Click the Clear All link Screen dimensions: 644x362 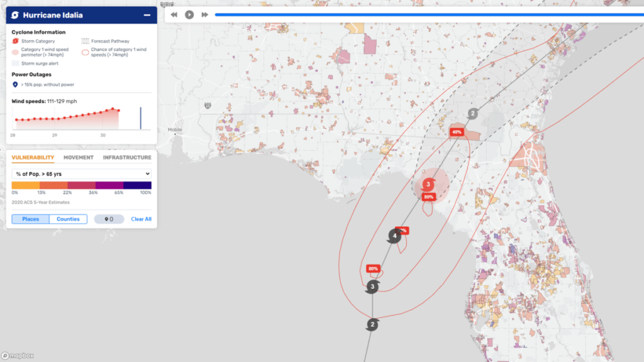coord(141,219)
